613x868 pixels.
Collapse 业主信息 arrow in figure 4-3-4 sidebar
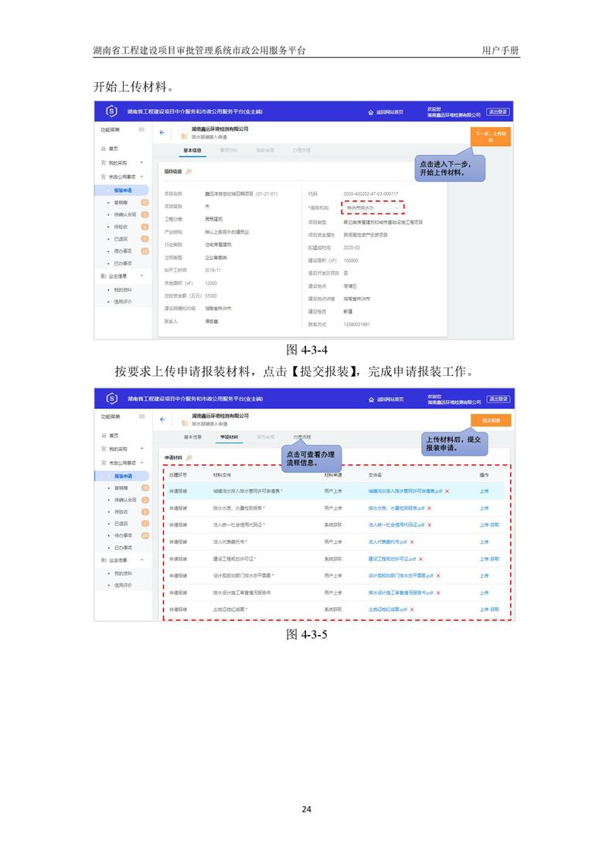coord(141,275)
